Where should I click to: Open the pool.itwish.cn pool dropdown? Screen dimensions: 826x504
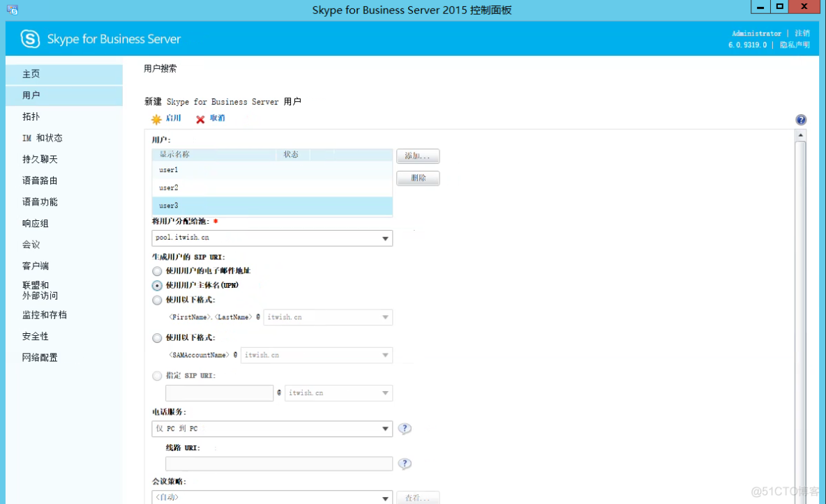tap(272, 238)
